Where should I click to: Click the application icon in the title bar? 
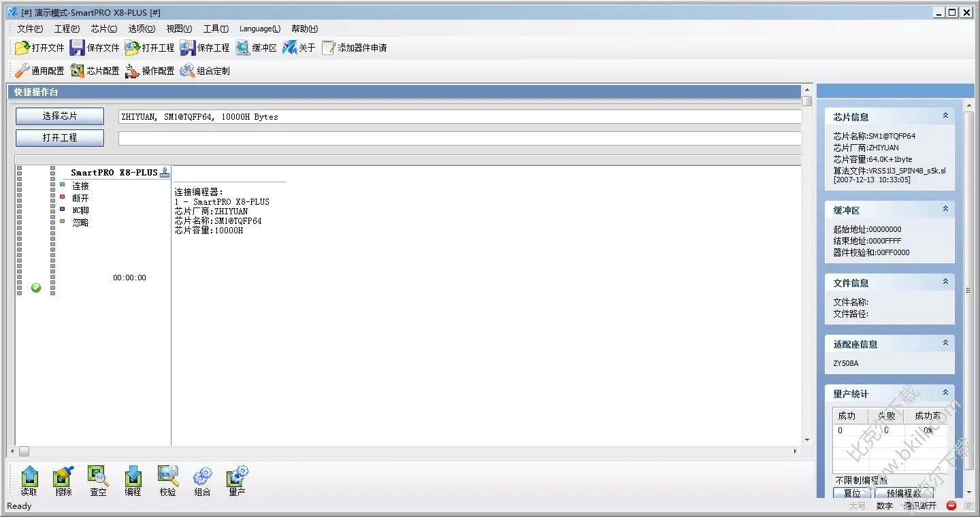(x=12, y=12)
